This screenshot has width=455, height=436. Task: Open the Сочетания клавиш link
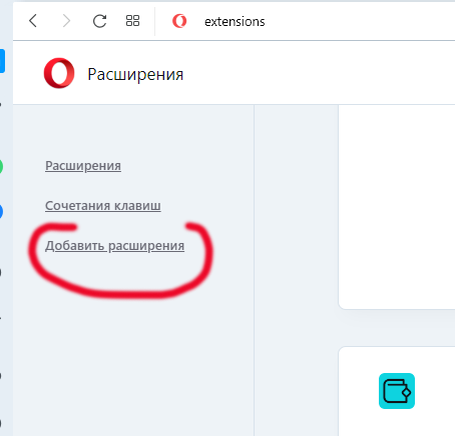click(103, 206)
